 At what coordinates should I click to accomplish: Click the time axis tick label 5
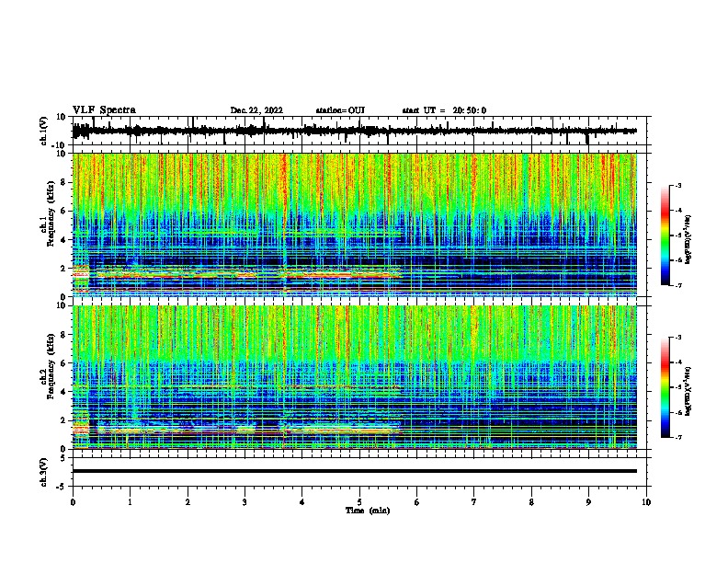[359, 502]
